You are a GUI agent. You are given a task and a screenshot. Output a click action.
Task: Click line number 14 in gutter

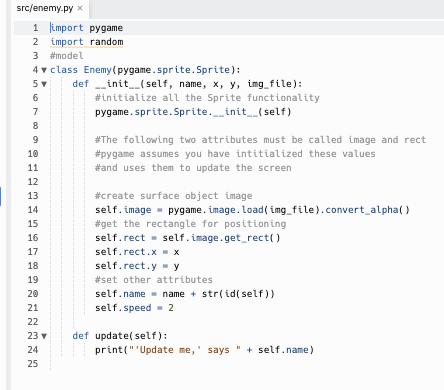(x=33, y=210)
